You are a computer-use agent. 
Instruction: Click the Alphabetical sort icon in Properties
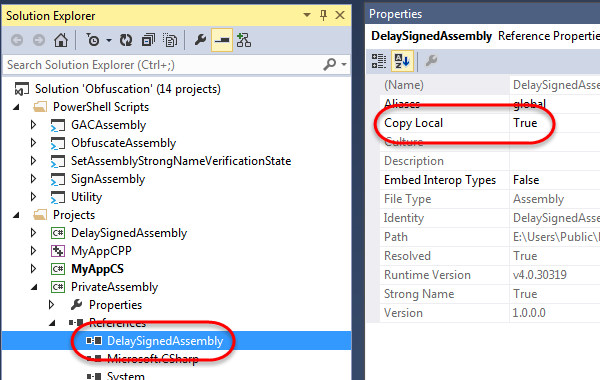pyautogui.click(x=402, y=61)
